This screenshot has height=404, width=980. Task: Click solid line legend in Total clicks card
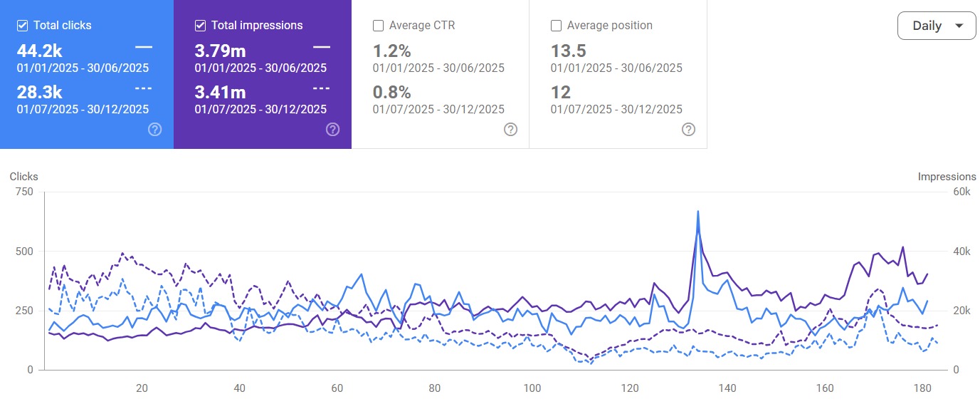point(144,47)
